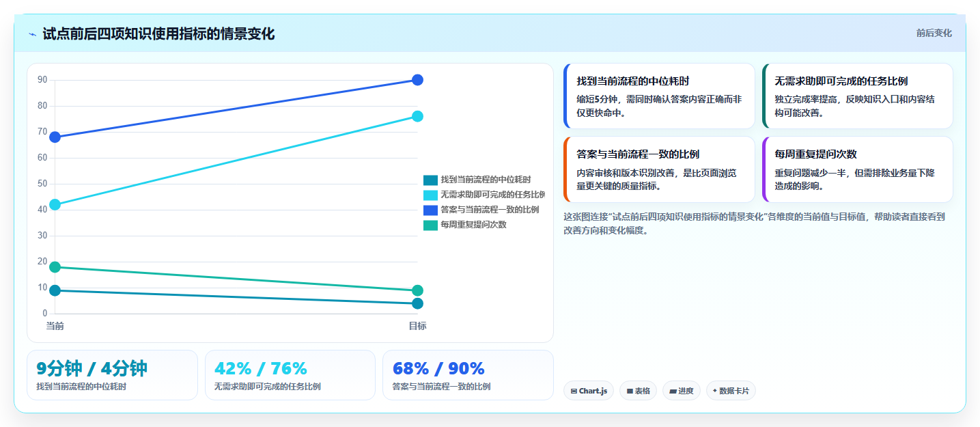The width and height of the screenshot is (980, 427).
Task: Click the y-axis value 50
Action: tap(42, 184)
